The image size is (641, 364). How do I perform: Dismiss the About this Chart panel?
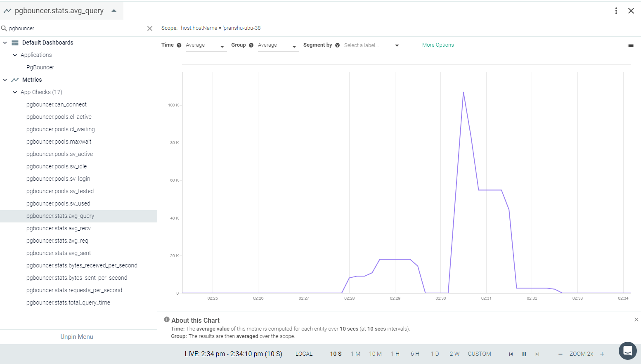[x=636, y=319]
